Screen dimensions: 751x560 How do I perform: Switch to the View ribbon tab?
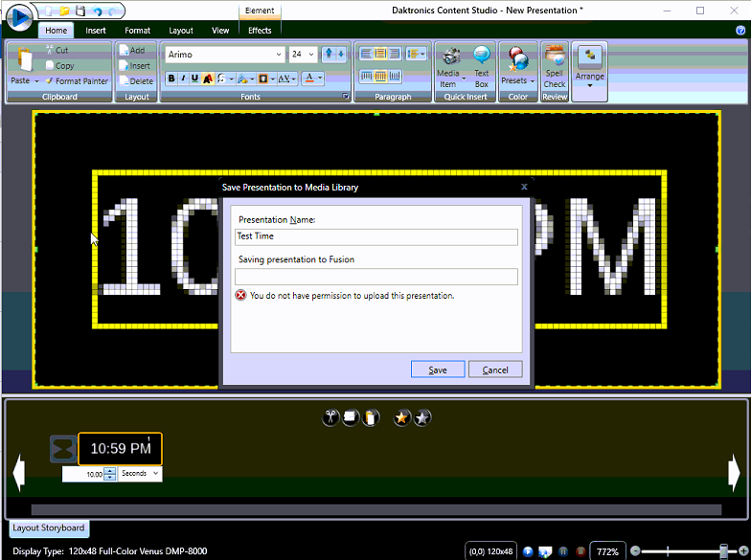[220, 31]
